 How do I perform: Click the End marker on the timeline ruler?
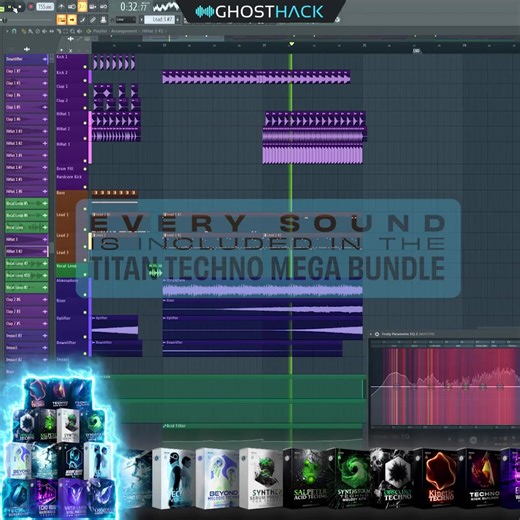416,51
